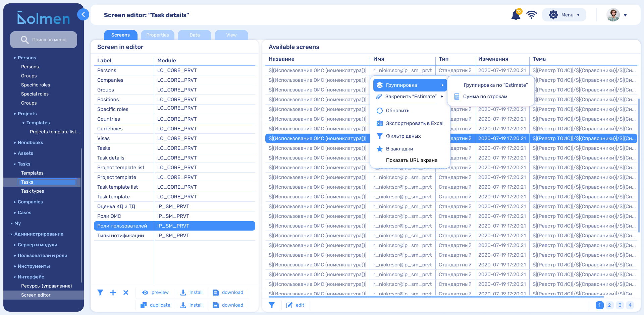Go to page 2
644x315 pixels.
[610, 305]
